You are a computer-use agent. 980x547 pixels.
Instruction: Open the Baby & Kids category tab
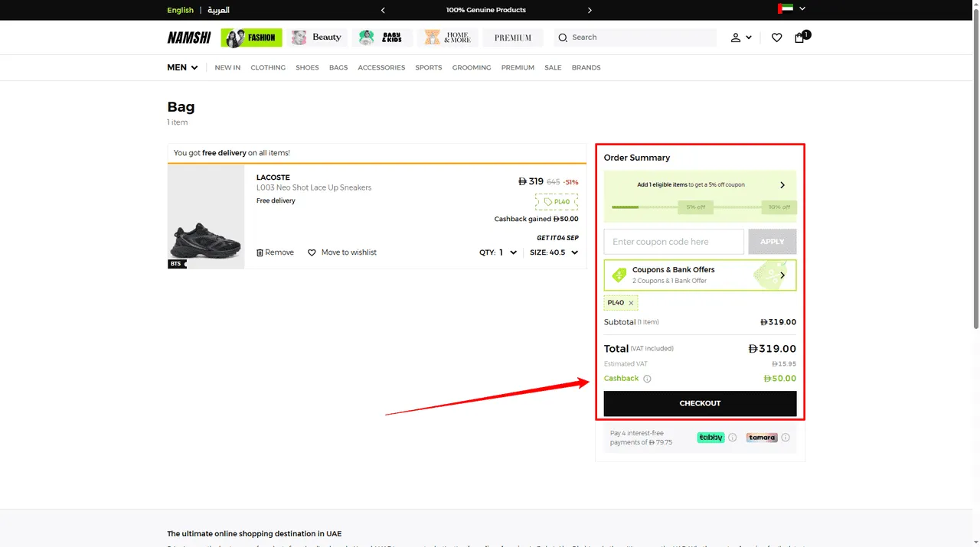tap(383, 37)
